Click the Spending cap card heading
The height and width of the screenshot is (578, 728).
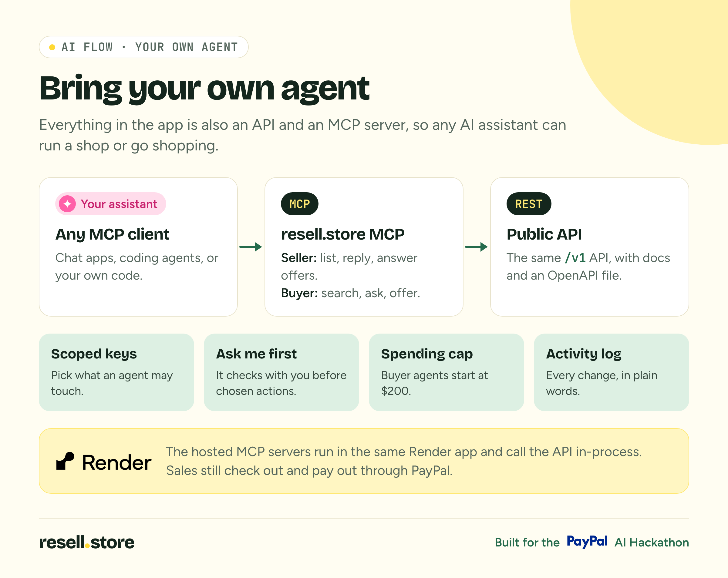point(427,354)
